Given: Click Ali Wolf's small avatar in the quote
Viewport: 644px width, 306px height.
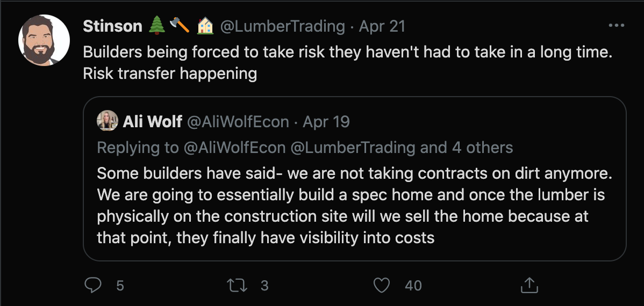Looking at the screenshot, I should tap(108, 122).
